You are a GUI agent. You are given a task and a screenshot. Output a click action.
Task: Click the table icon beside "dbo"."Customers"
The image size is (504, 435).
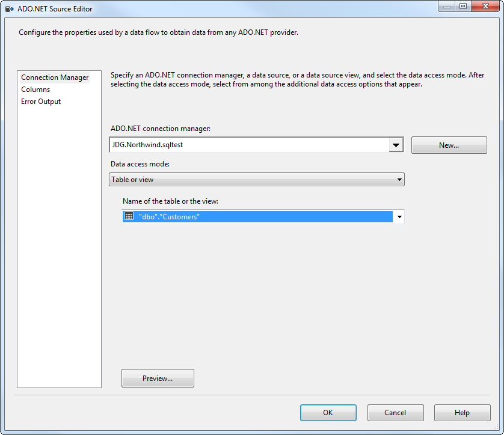point(129,216)
